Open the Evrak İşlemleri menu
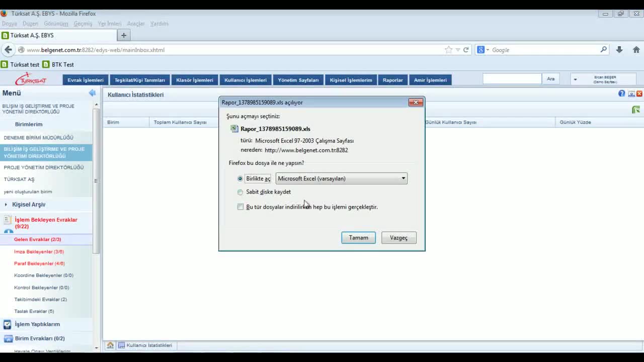The height and width of the screenshot is (362, 644). (x=86, y=80)
